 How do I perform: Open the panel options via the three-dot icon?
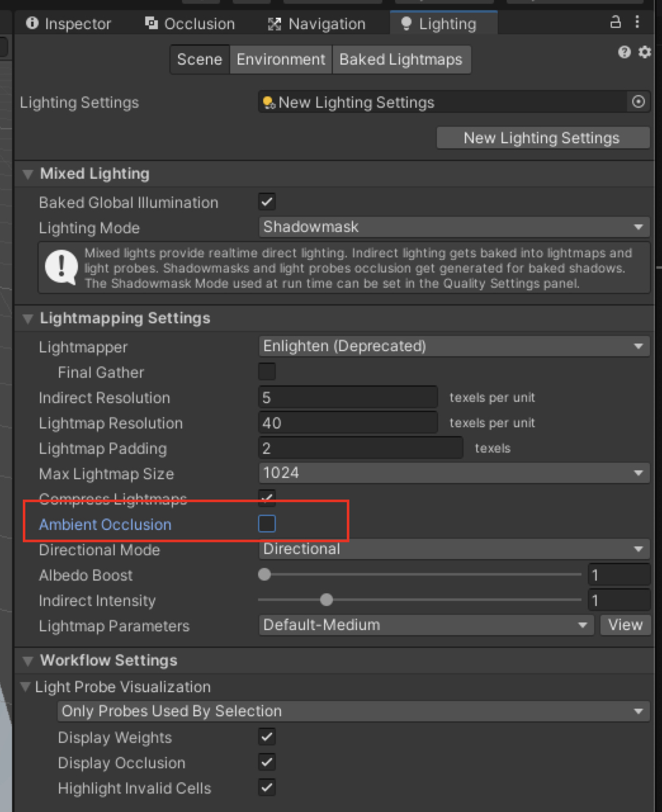[x=637, y=22]
